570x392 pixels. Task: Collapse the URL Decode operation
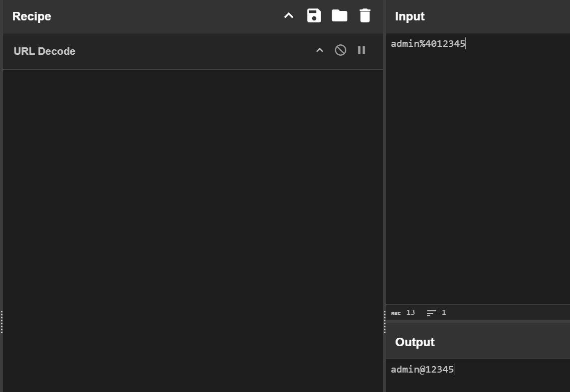pos(320,50)
